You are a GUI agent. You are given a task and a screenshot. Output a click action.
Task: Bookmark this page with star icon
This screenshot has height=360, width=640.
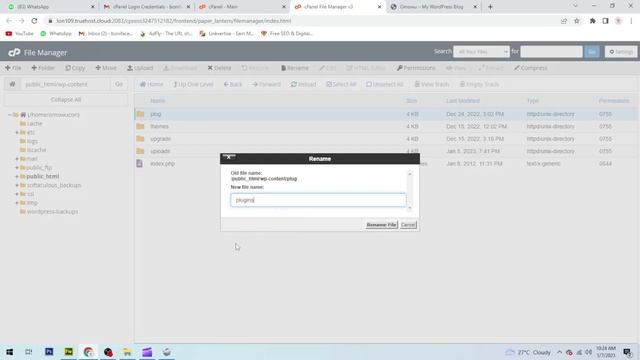[x=576, y=21]
